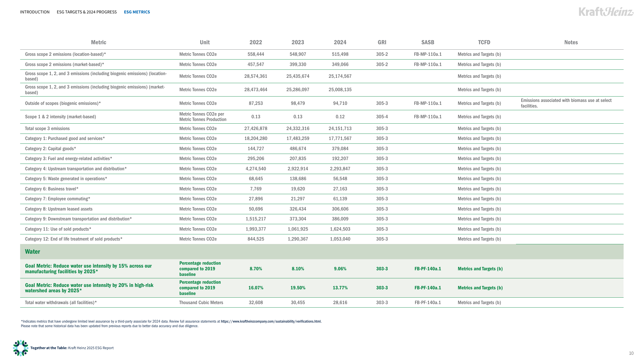Viewport: 644px width, 362px height.
Task: Click the Kraft Heinz logo
Action: (x=606, y=12)
